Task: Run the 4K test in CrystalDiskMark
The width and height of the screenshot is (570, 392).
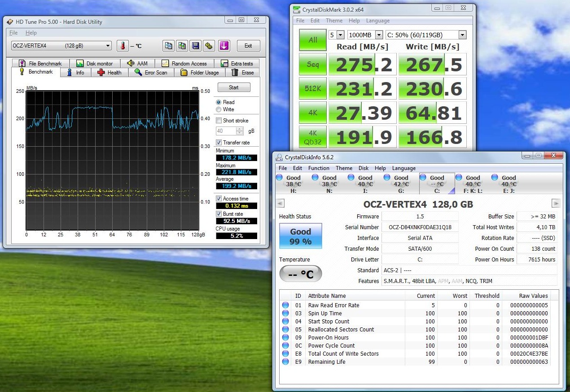Action: [313, 113]
